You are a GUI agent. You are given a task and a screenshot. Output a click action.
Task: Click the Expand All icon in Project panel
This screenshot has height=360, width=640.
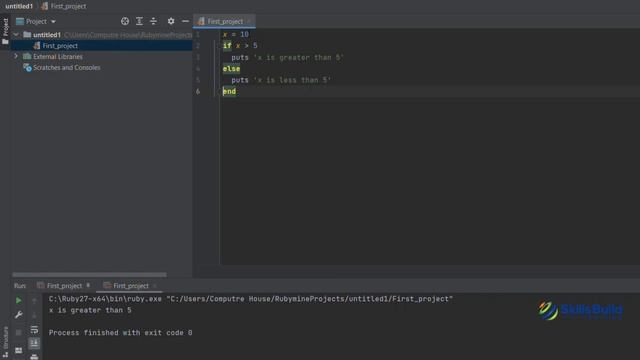coord(139,21)
